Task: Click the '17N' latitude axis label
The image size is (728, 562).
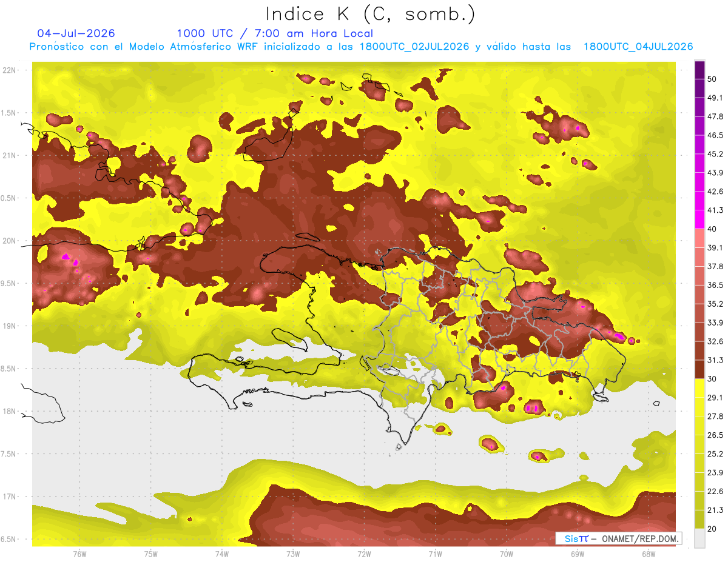Action: (10, 497)
